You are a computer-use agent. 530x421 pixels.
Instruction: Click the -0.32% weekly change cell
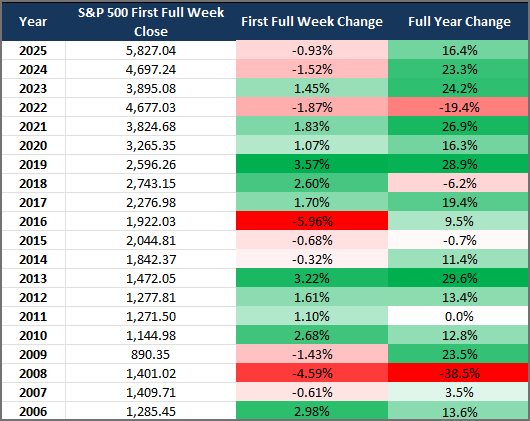point(312,259)
